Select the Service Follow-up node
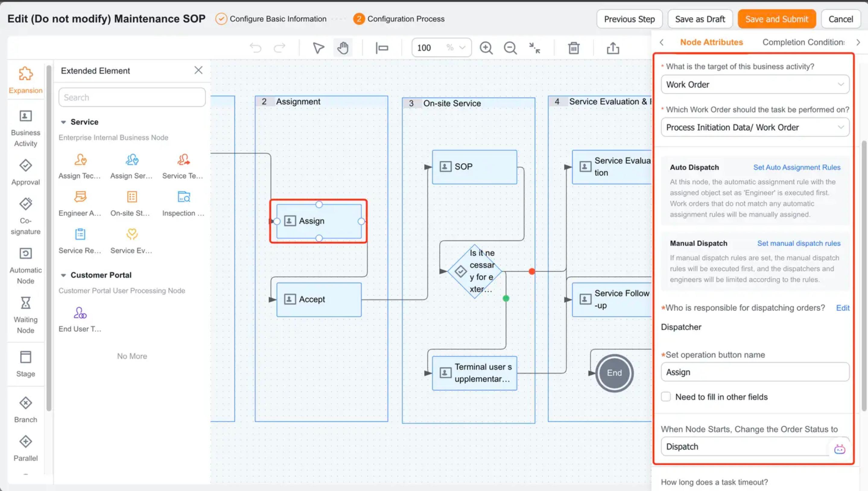The height and width of the screenshot is (491, 868). 612,299
